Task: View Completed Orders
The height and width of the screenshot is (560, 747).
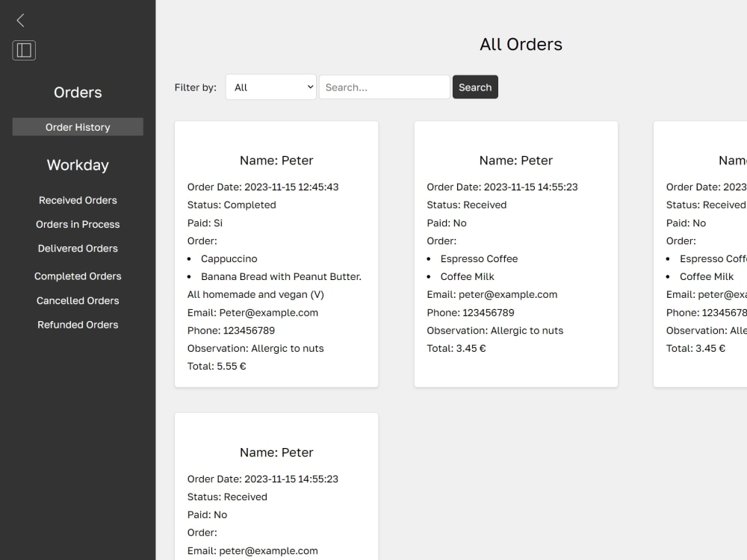Action: (78, 276)
